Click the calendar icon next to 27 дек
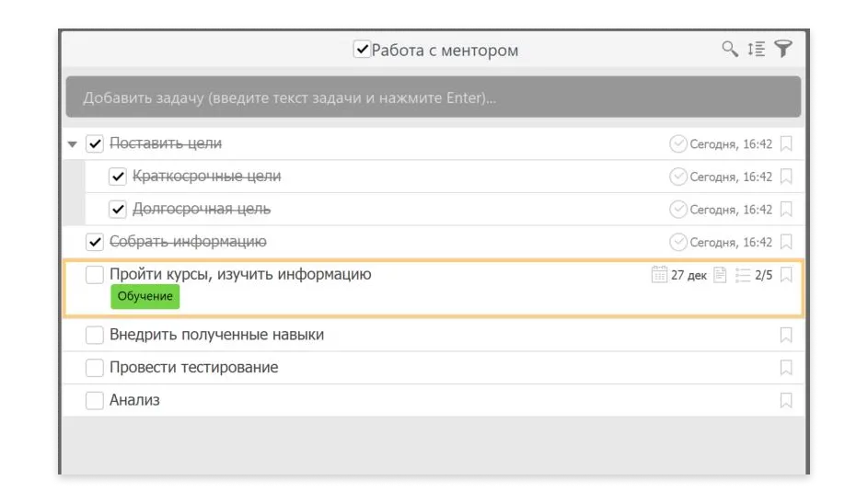The image size is (868, 503). tap(659, 274)
